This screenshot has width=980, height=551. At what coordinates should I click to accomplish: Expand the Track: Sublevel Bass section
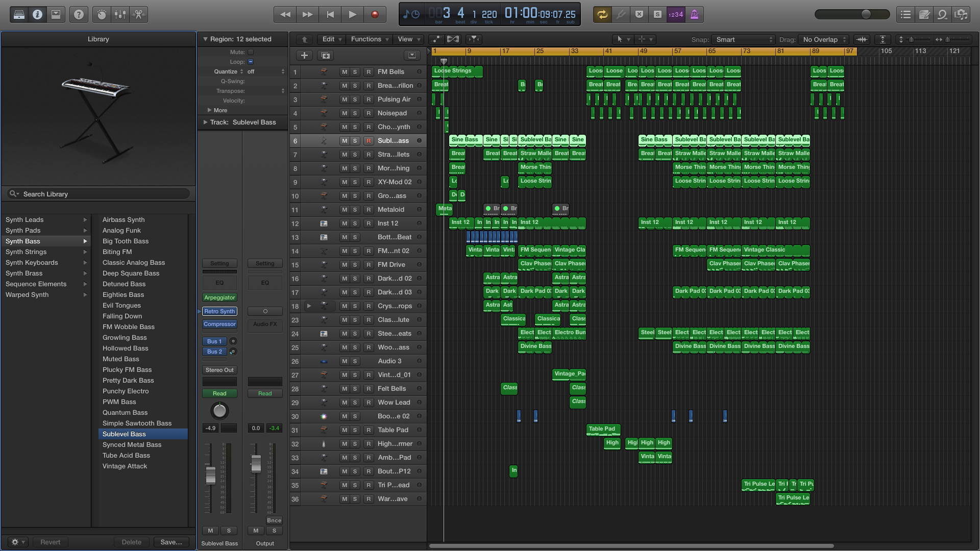pos(205,122)
